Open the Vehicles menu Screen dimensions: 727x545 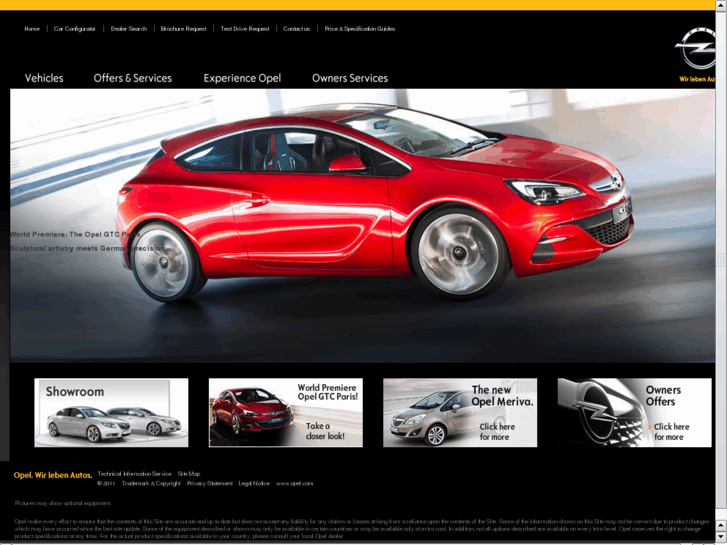point(44,78)
